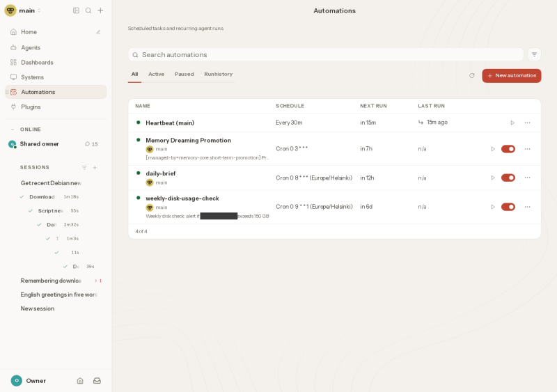
Task: Add a new session with plus icon
Action: pos(95,167)
